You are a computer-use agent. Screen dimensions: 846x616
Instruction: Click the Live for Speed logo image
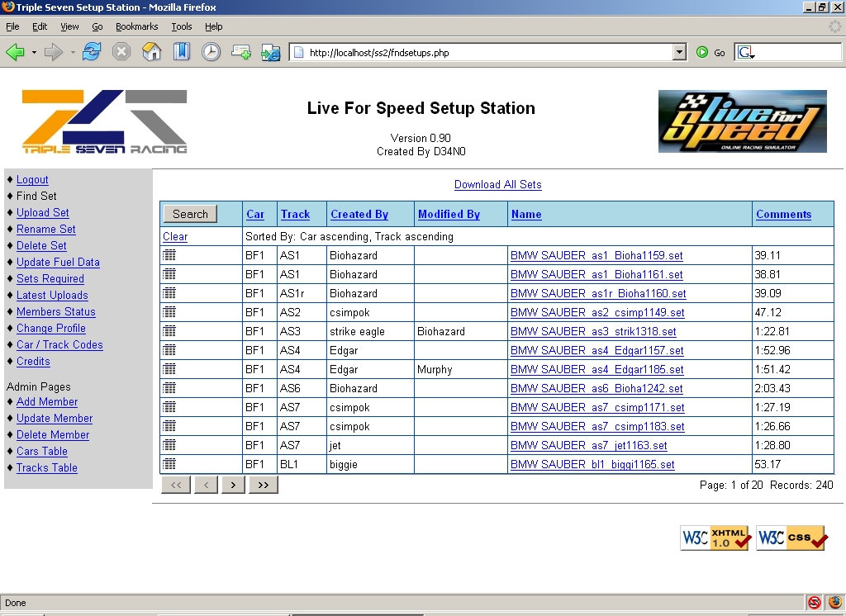[x=743, y=121]
